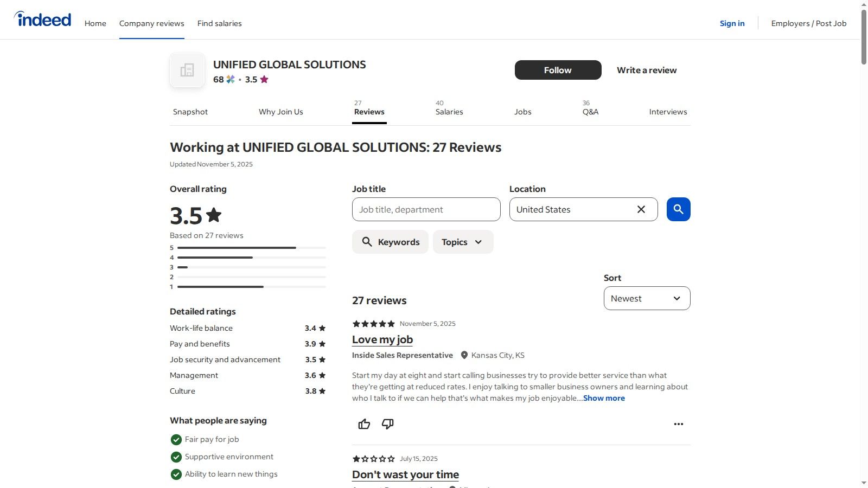Click the five-star rating of Love my job
Image resolution: width=868 pixels, height=488 pixels.
tap(373, 324)
